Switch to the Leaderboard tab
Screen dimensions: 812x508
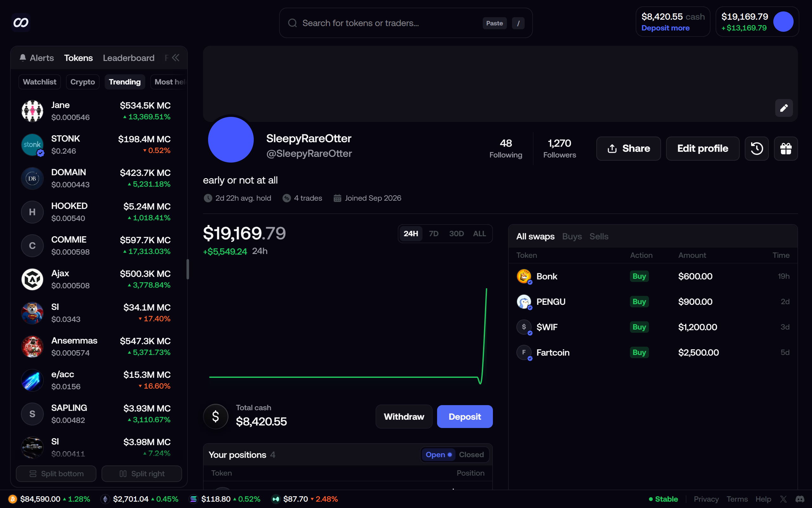click(128, 58)
